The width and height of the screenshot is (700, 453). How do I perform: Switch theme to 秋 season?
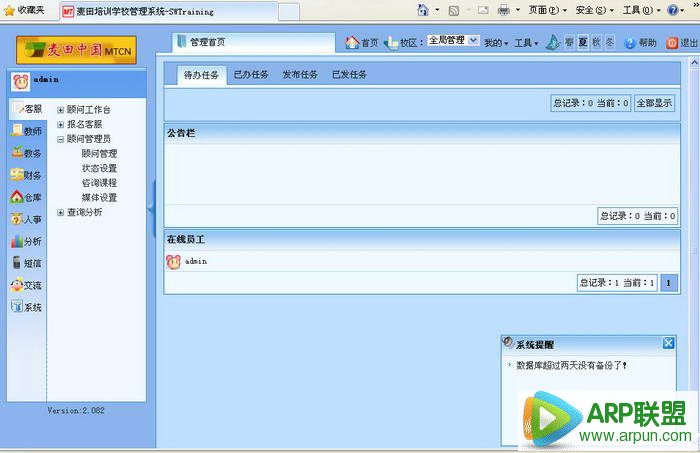[x=597, y=43]
